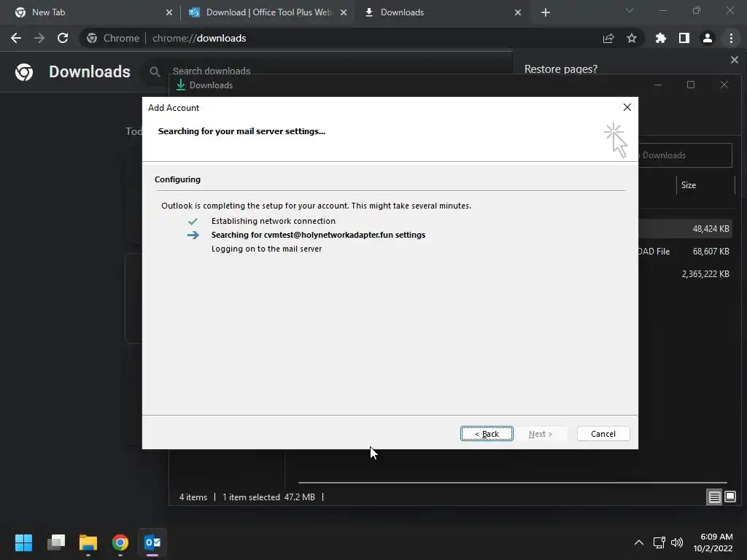Close the Office Tool Plus tab
This screenshot has height=560, width=747.
344,13
